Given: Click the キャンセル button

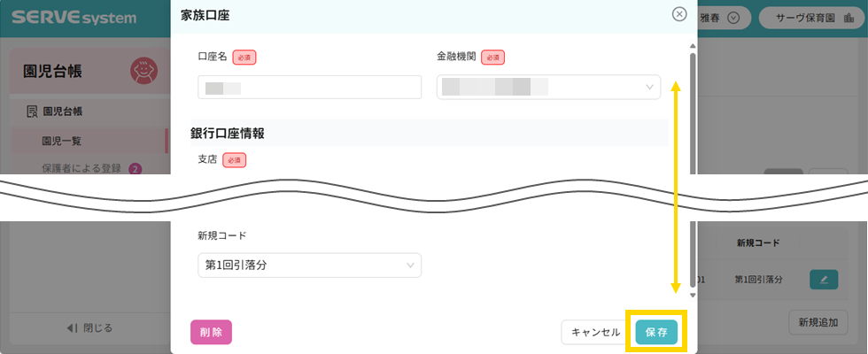Looking at the screenshot, I should click(595, 332).
